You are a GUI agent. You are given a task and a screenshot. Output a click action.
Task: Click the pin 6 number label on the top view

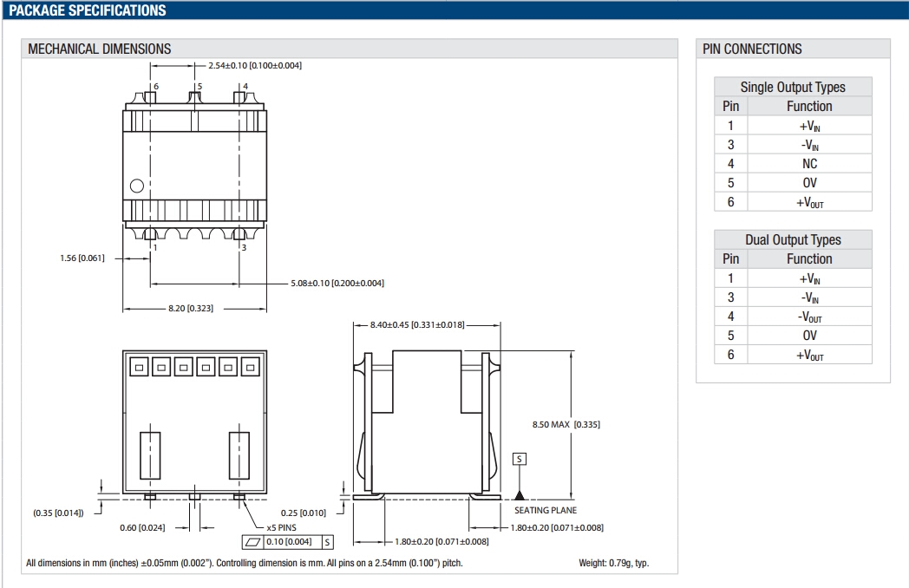[x=156, y=87]
